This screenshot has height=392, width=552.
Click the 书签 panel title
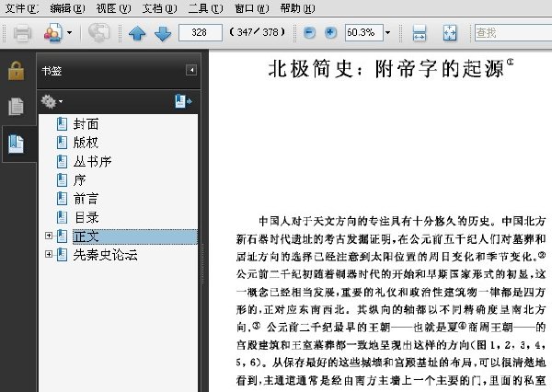(52, 71)
